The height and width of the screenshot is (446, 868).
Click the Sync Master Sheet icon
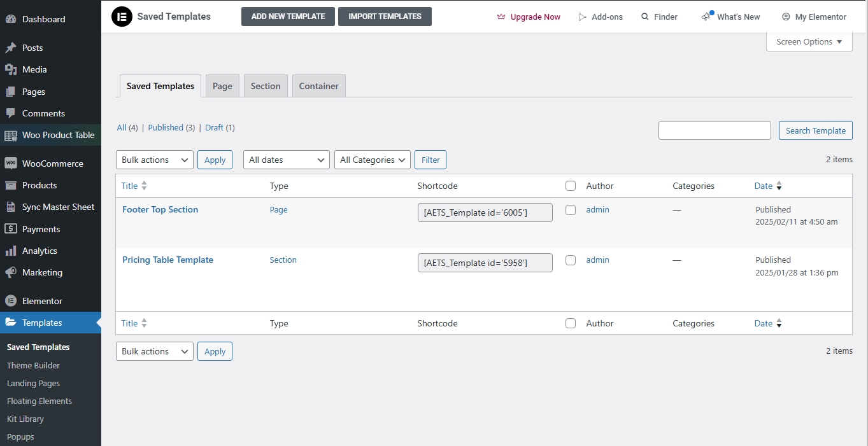(10, 207)
